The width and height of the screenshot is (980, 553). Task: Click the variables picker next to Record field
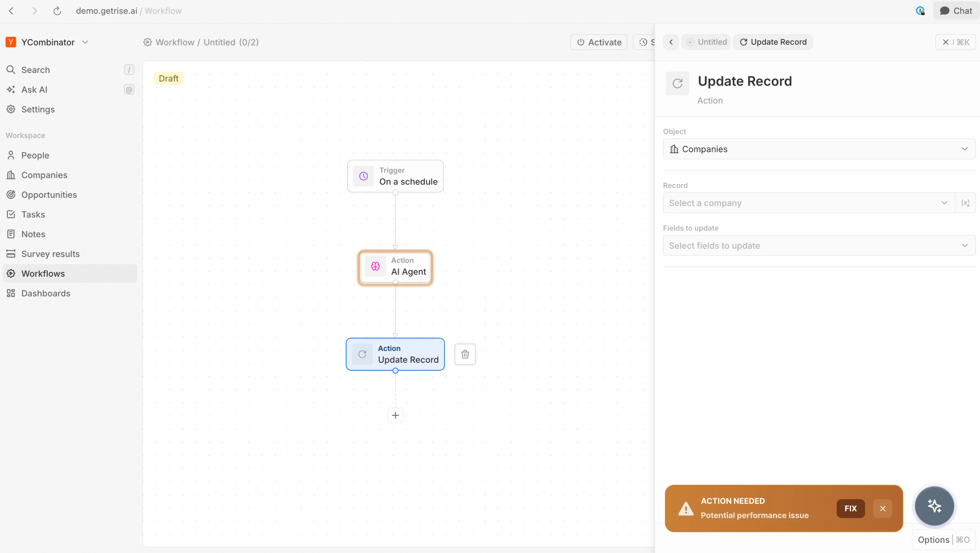coord(966,203)
